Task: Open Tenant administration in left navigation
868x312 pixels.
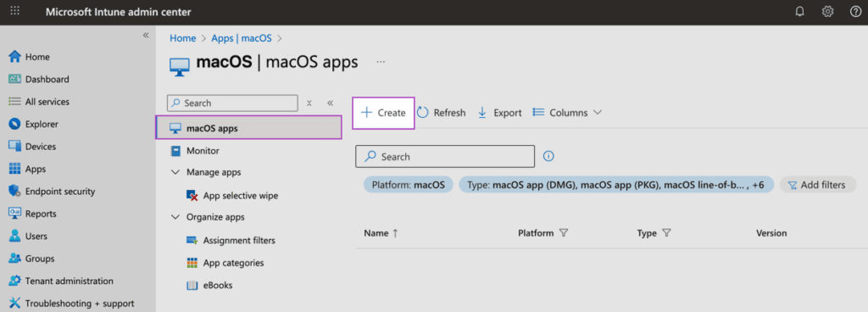Action: [x=61, y=281]
